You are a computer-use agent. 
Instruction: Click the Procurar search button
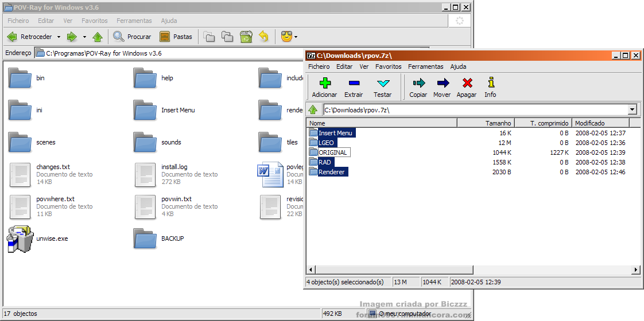pyautogui.click(x=132, y=37)
